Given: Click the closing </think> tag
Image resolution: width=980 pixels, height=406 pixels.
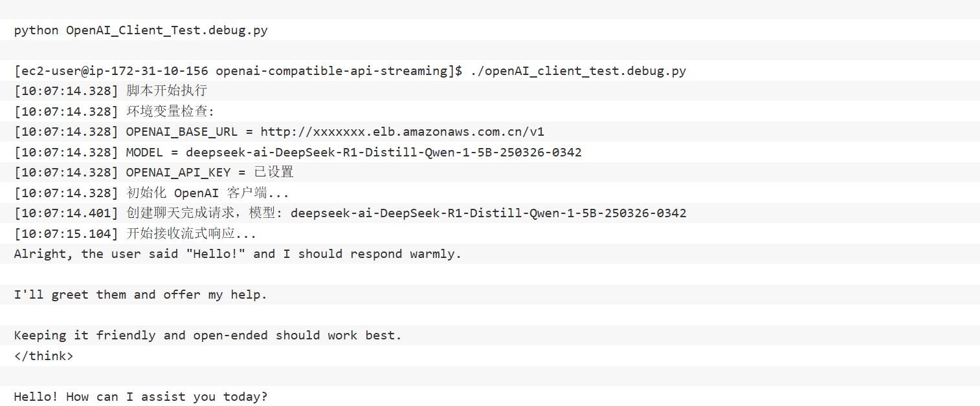Looking at the screenshot, I should [x=43, y=356].
